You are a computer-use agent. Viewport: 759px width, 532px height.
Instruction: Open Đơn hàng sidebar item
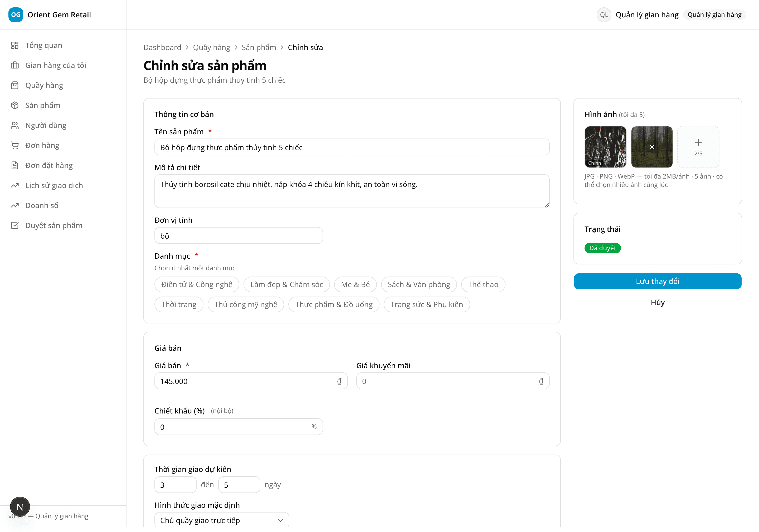point(63,145)
